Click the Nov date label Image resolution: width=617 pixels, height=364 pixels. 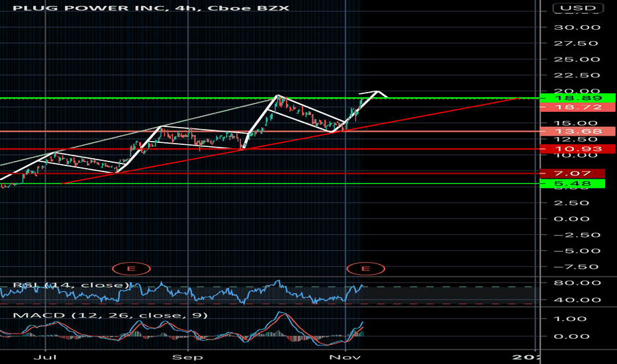coord(345,357)
